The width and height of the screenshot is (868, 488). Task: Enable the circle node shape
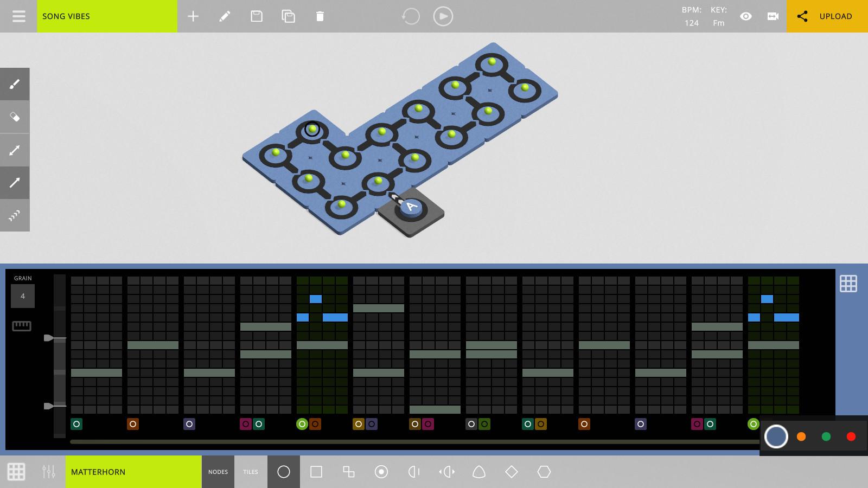pos(283,472)
